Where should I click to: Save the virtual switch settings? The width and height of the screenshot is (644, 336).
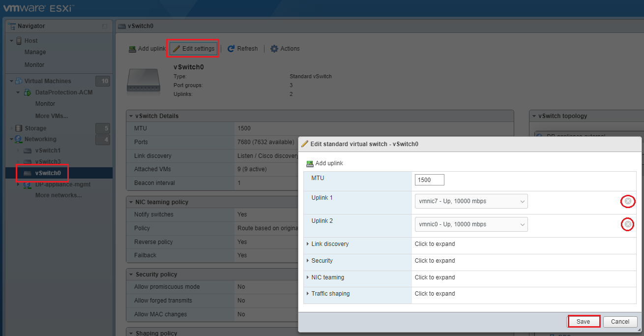point(584,322)
